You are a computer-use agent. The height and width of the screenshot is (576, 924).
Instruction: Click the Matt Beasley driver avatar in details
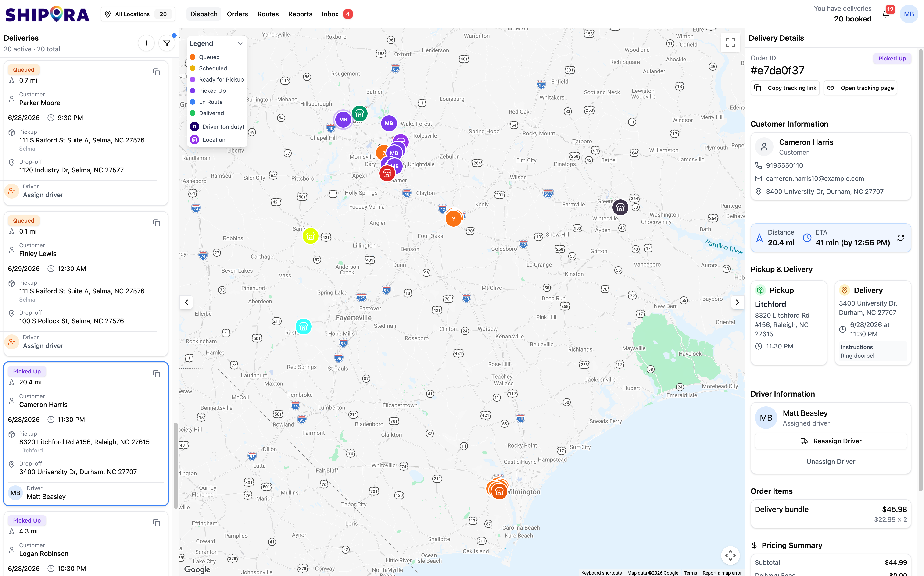pos(766,418)
